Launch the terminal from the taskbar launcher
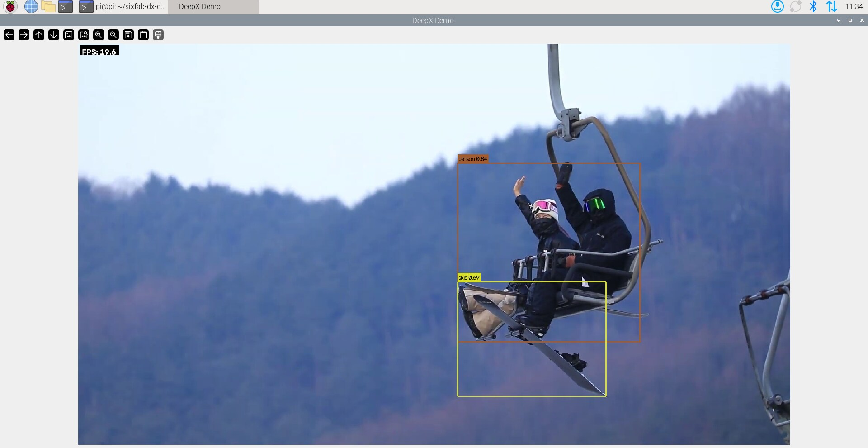The width and height of the screenshot is (868, 448). [66, 7]
